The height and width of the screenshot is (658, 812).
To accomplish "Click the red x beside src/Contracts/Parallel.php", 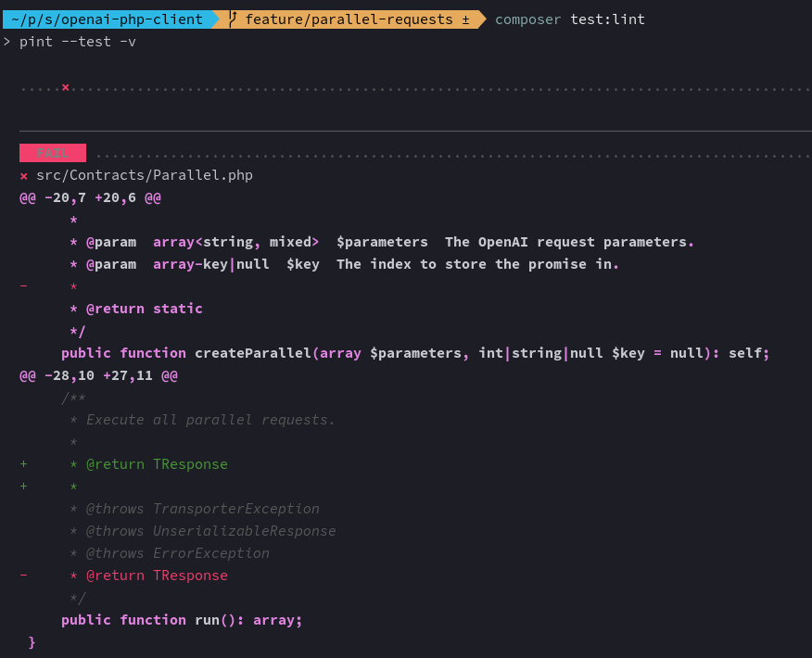I will click(24, 176).
